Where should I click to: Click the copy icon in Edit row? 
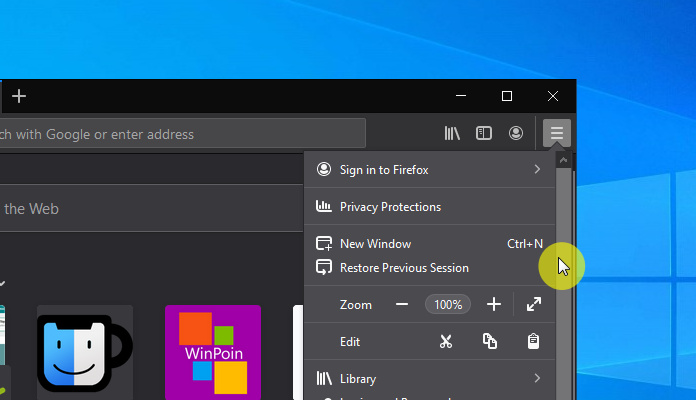[490, 341]
